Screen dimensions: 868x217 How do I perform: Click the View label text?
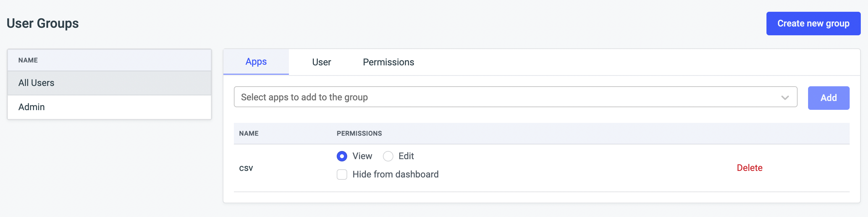[x=362, y=156]
